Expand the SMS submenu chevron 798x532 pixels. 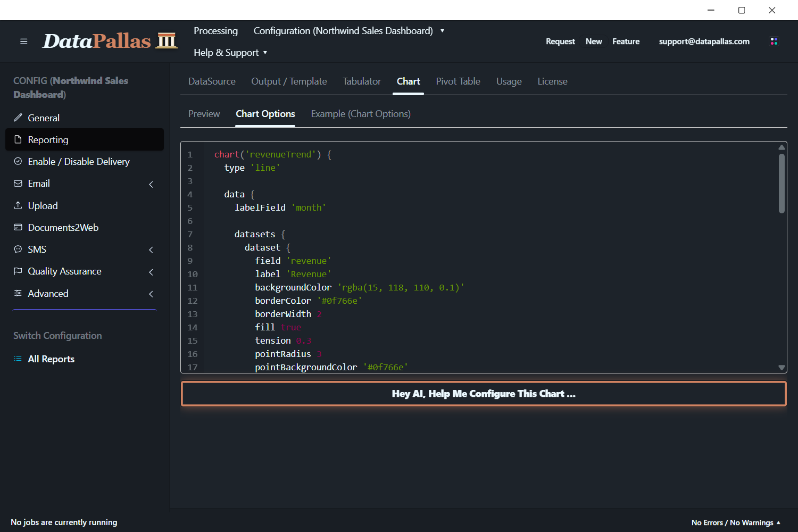pos(151,250)
